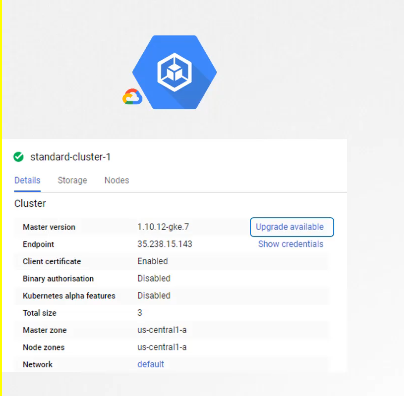Open the Show credentials link

(x=291, y=244)
